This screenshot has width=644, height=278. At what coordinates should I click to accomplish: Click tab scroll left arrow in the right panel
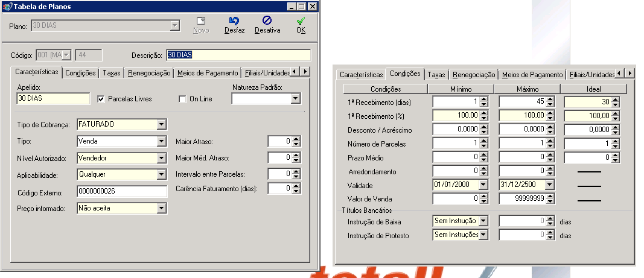(x=620, y=74)
